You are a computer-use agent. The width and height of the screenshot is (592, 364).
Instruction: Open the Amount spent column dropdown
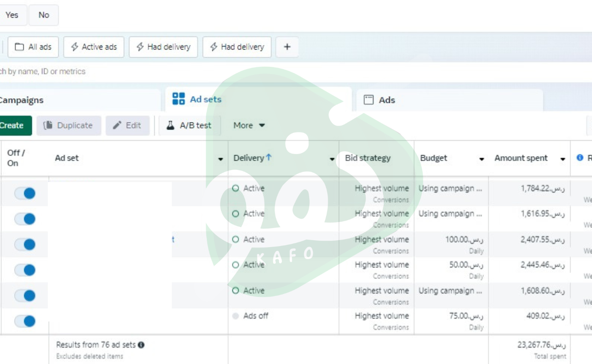tap(562, 159)
